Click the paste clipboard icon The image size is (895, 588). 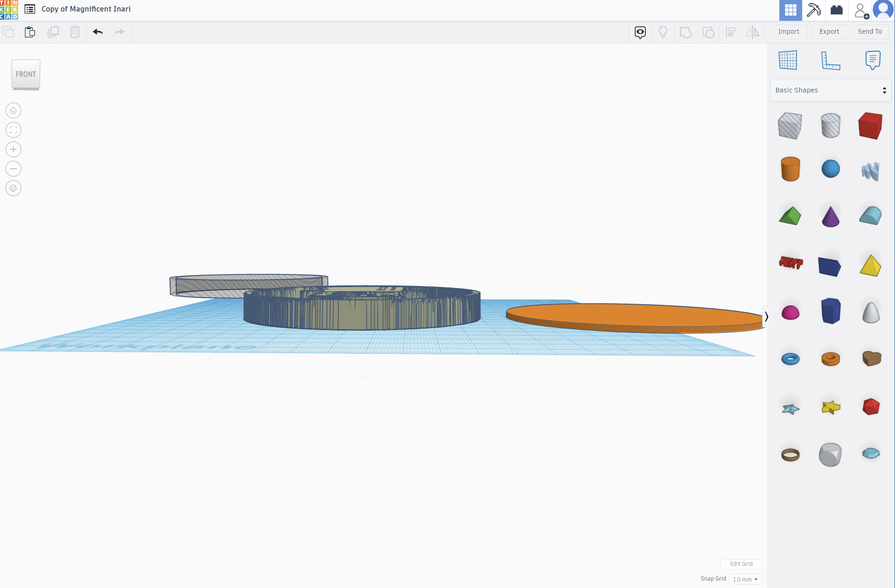click(x=30, y=32)
